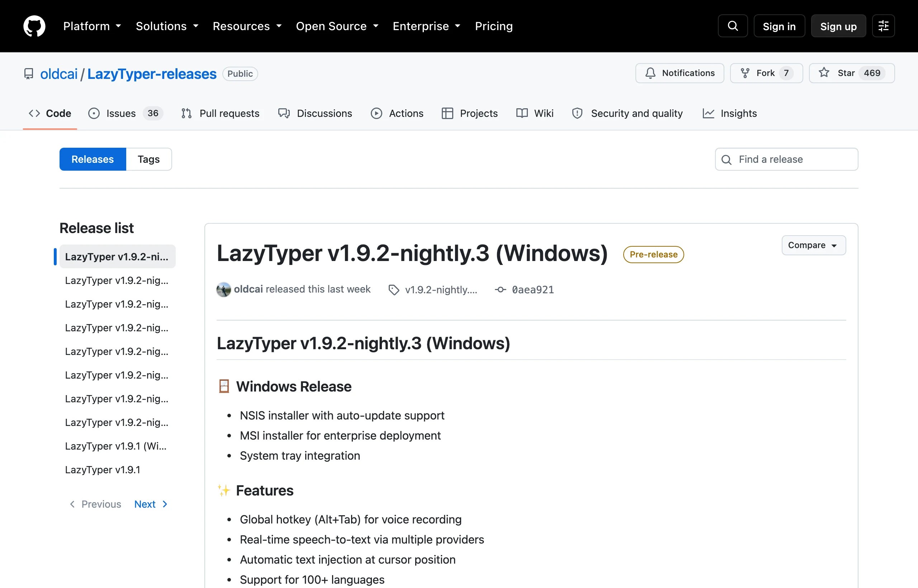Screen dimensions: 918x588
Task: Open the appearance settings sliders icon
Action: (x=883, y=26)
